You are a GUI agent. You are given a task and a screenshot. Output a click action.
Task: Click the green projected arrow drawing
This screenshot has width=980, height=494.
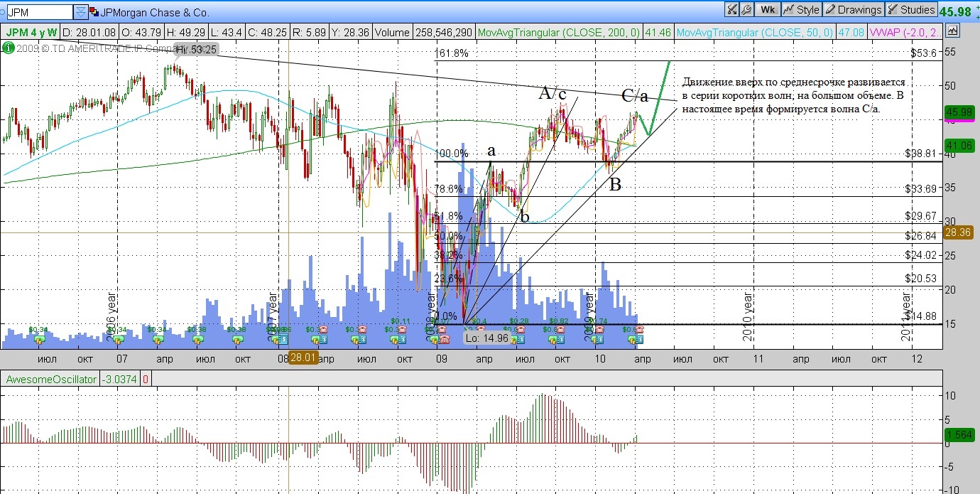point(653,97)
